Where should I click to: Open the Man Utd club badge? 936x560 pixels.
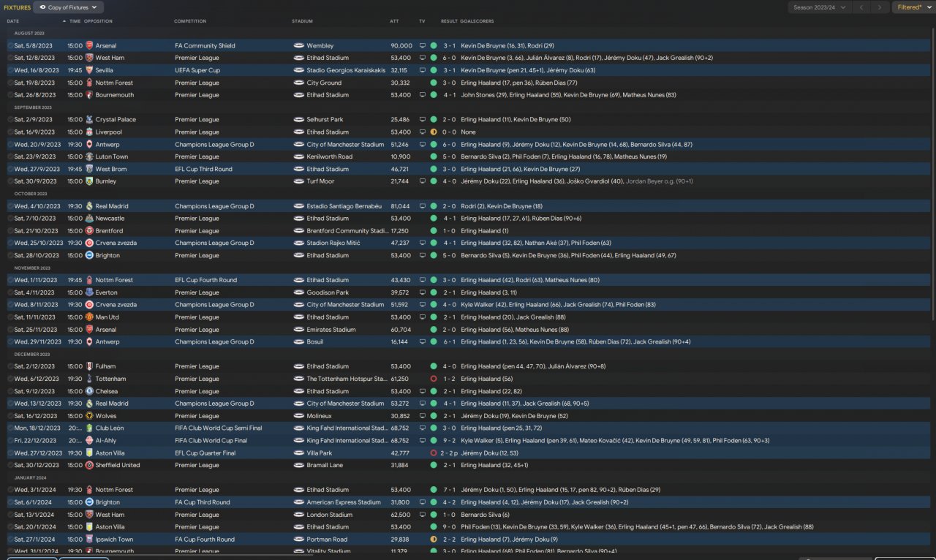tap(89, 317)
